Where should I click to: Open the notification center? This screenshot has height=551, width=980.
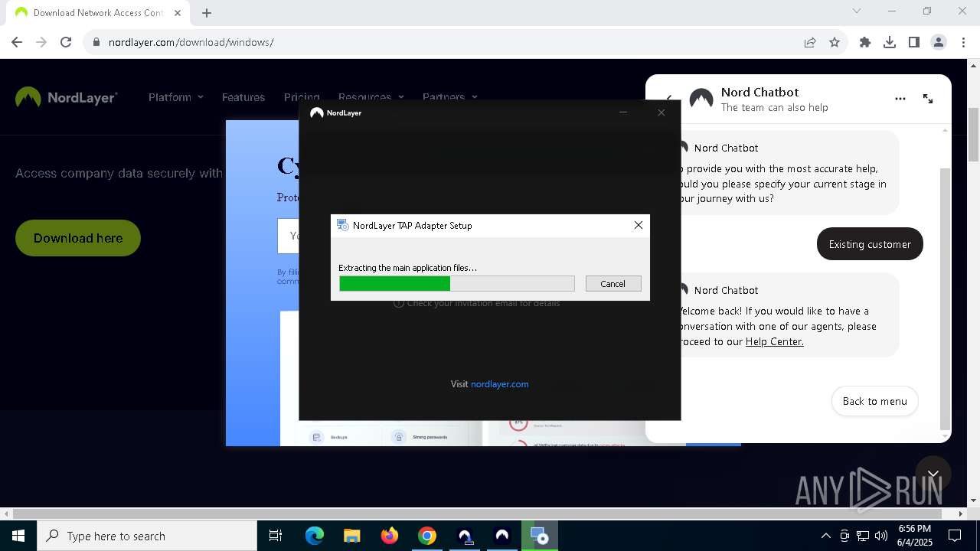(x=955, y=536)
